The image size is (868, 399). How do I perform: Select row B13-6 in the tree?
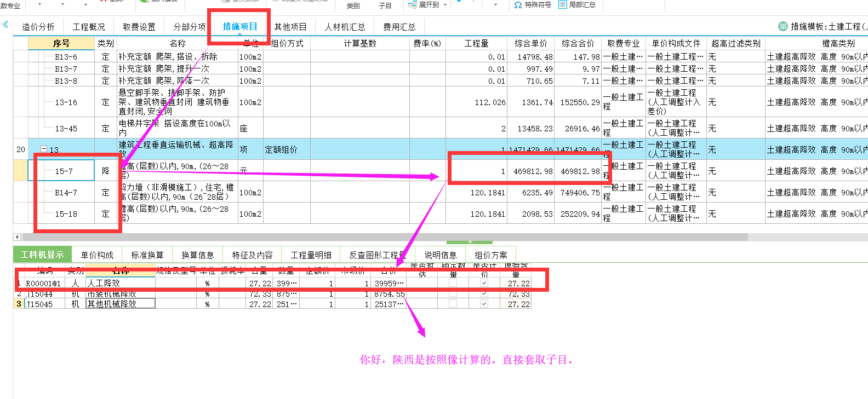click(66, 57)
